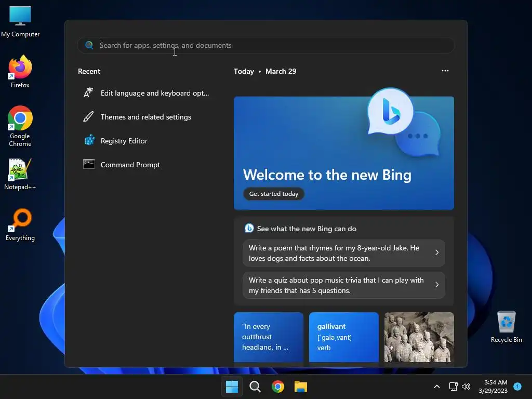Click the Command Prompt icon
Screen dimensions: 532x399
click(x=89, y=164)
